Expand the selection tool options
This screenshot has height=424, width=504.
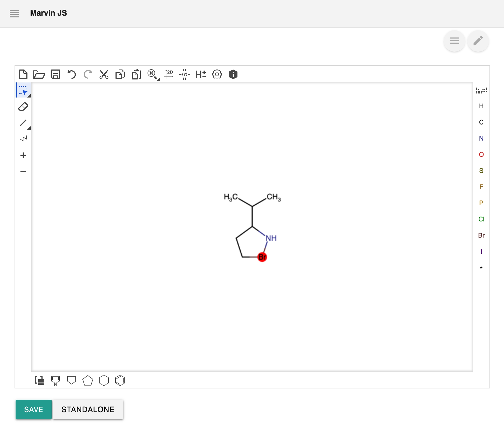(29, 96)
